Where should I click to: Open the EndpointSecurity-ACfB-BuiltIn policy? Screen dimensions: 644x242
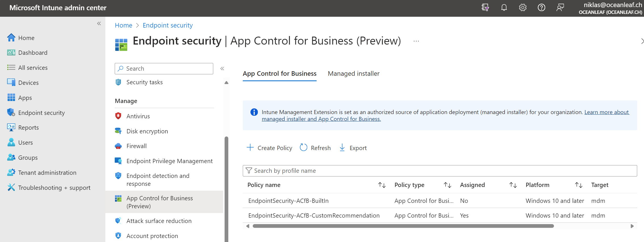click(x=288, y=201)
